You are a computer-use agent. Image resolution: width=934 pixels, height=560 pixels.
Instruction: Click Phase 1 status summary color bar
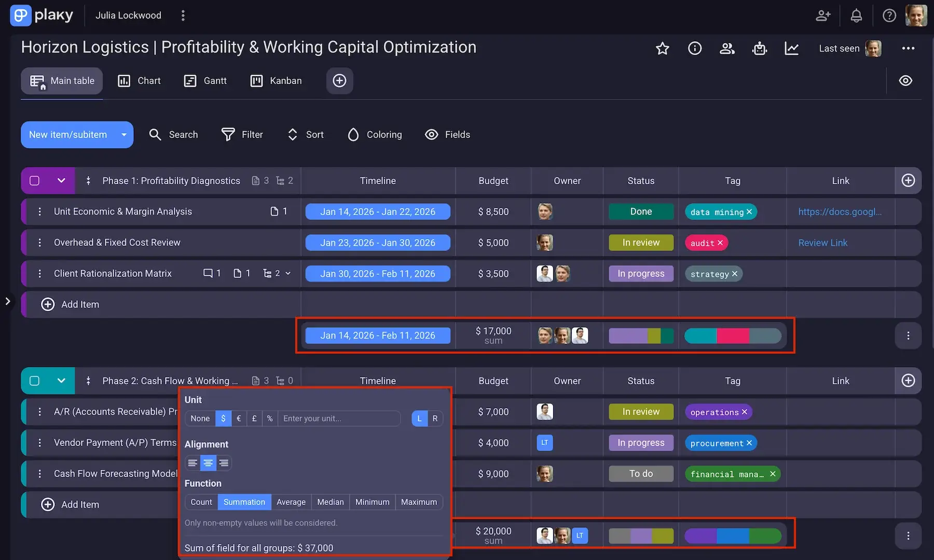pyautogui.click(x=641, y=335)
